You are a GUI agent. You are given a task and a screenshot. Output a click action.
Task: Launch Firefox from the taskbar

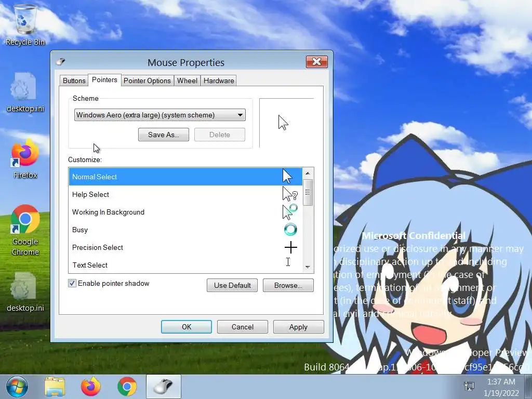pos(90,387)
